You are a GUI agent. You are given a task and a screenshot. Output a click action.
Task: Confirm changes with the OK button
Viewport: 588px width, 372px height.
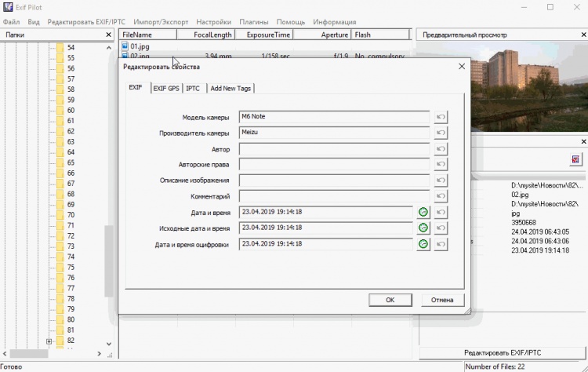tap(390, 300)
